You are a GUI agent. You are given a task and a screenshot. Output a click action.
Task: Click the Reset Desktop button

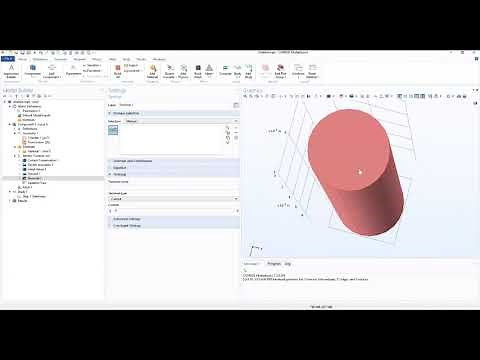coord(312,71)
